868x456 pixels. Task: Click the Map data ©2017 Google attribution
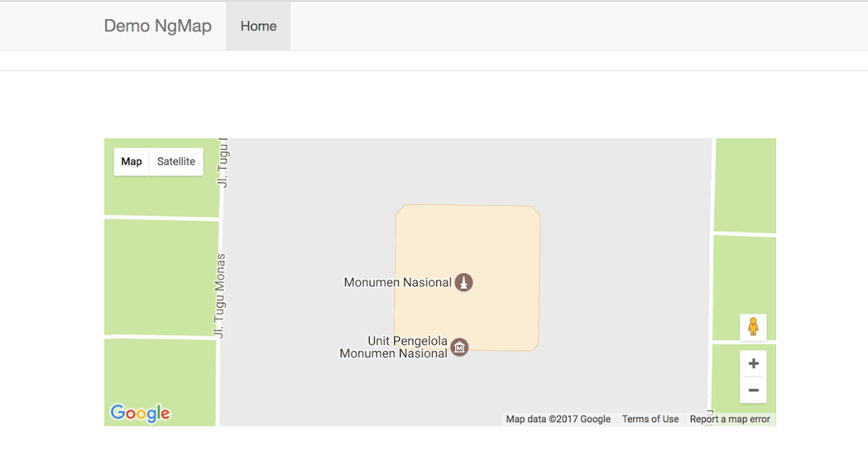pos(558,418)
